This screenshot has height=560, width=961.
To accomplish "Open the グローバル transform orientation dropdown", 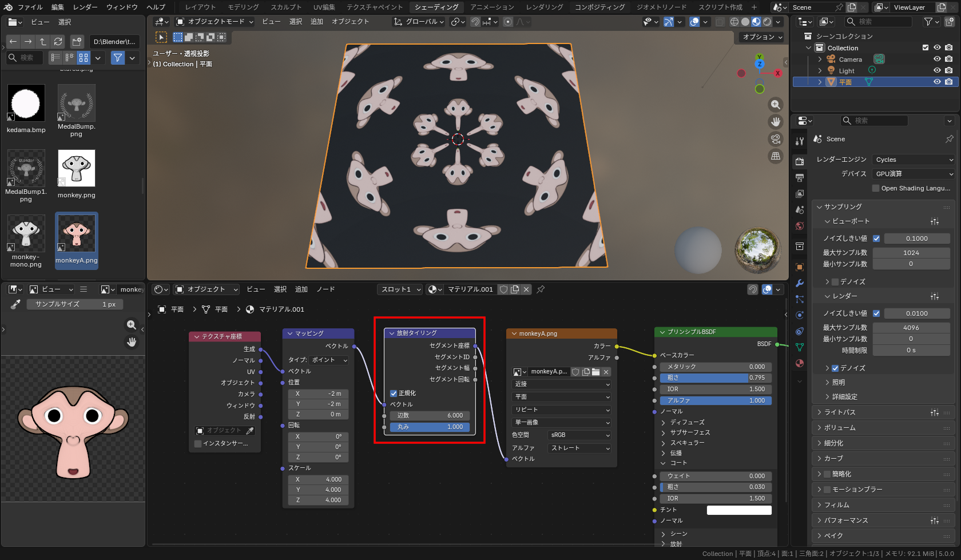I will pos(419,22).
